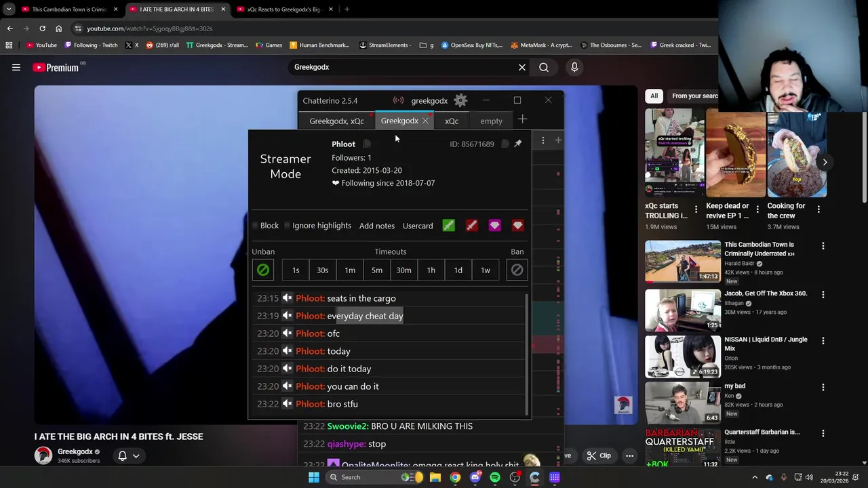Viewport: 868px width, 488px height.
Task: Show hidden system tray icons chevron
Action: [x=755, y=477]
